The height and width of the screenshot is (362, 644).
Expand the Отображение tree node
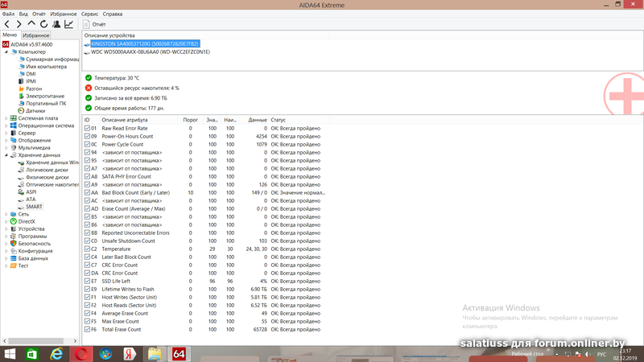[x=6, y=140]
